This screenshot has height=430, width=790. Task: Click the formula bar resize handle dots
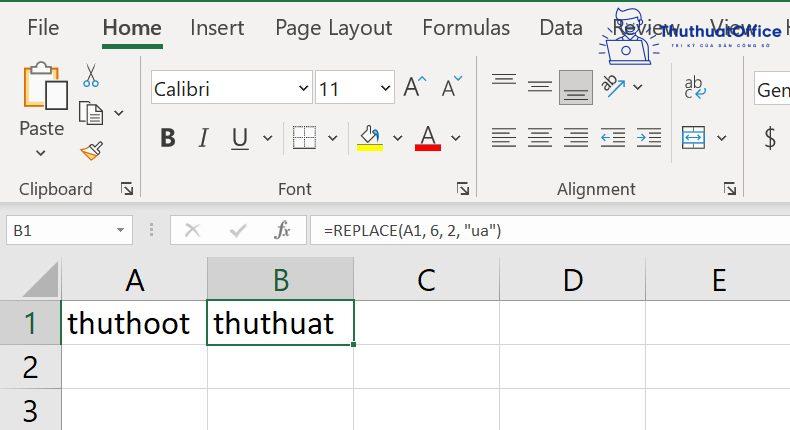[x=152, y=230]
